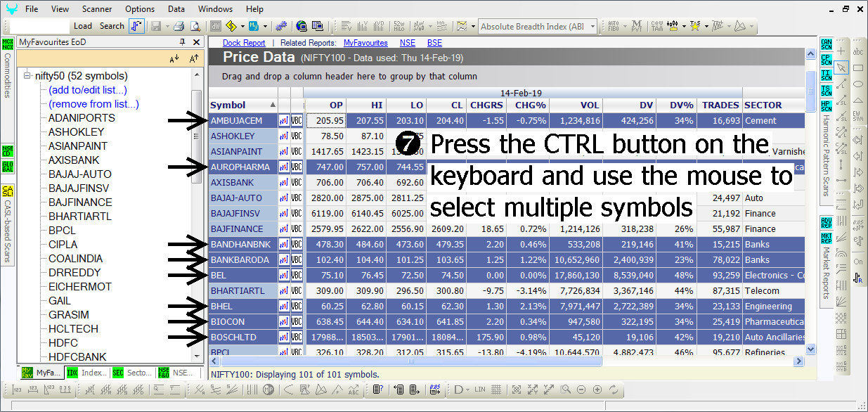Click the pin icon of MyFavourites EoD panel
The height and width of the screenshot is (412, 868).
(183, 42)
